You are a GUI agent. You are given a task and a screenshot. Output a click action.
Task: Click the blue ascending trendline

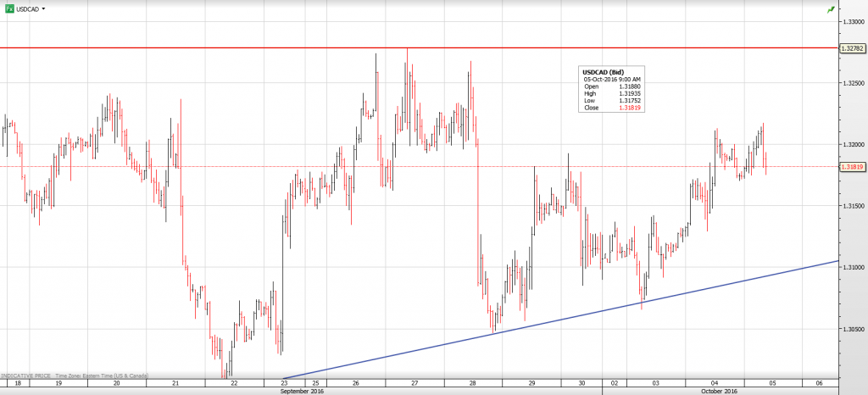561,320
